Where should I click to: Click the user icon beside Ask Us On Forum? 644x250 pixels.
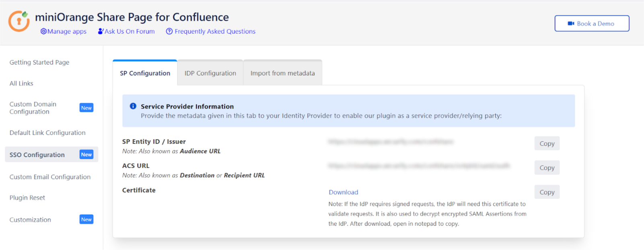pos(101,31)
